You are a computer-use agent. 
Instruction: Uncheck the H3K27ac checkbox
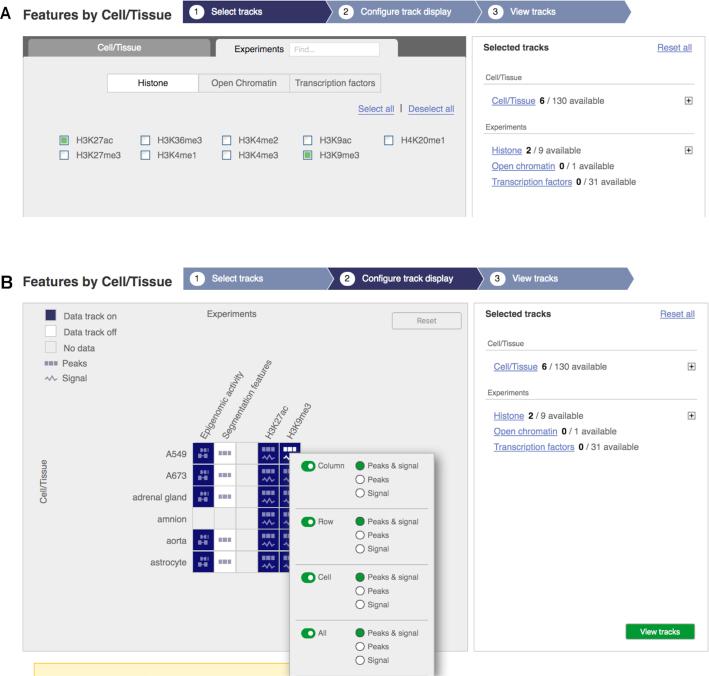click(x=64, y=140)
